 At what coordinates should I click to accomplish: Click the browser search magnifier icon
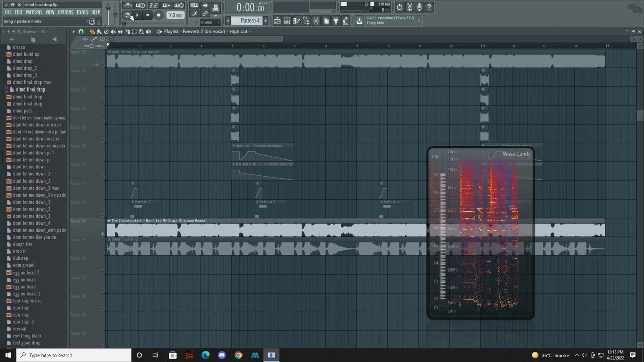tap(19, 32)
